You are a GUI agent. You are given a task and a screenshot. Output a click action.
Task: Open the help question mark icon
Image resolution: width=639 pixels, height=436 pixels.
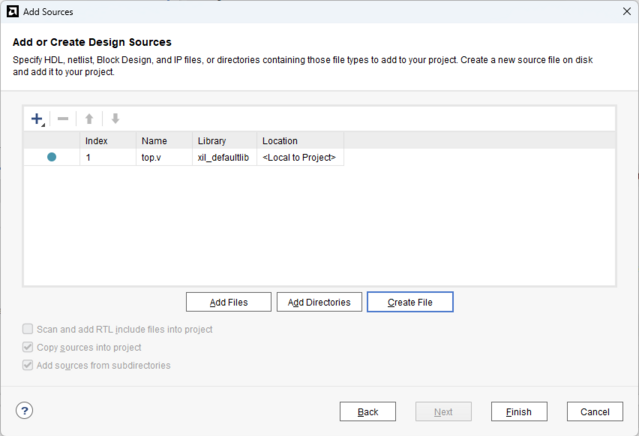click(24, 410)
